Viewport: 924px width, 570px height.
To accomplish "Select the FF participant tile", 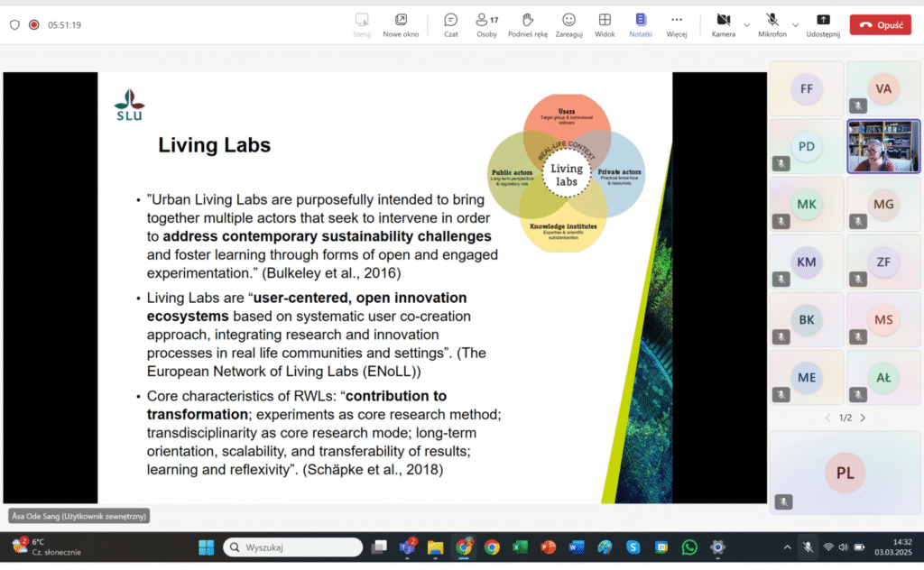I will (806, 89).
